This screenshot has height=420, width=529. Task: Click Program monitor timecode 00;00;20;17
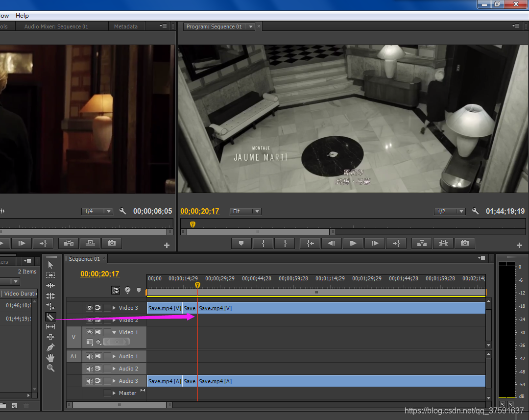200,211
